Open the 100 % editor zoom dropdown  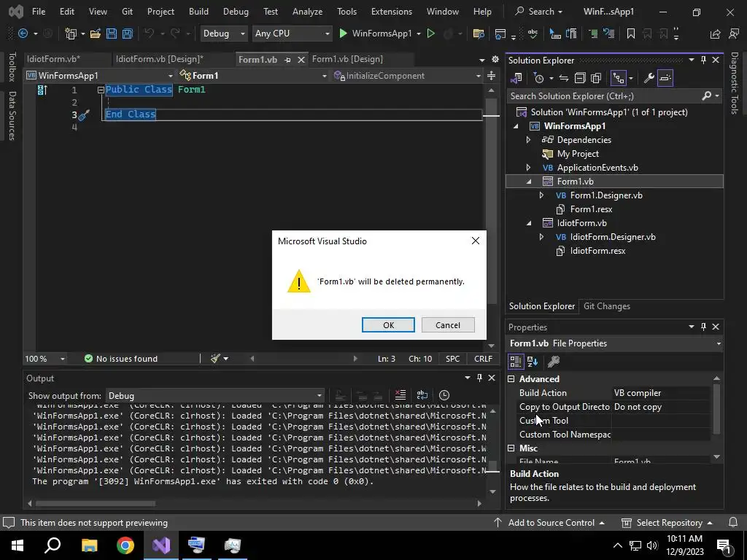coord(45,359)
